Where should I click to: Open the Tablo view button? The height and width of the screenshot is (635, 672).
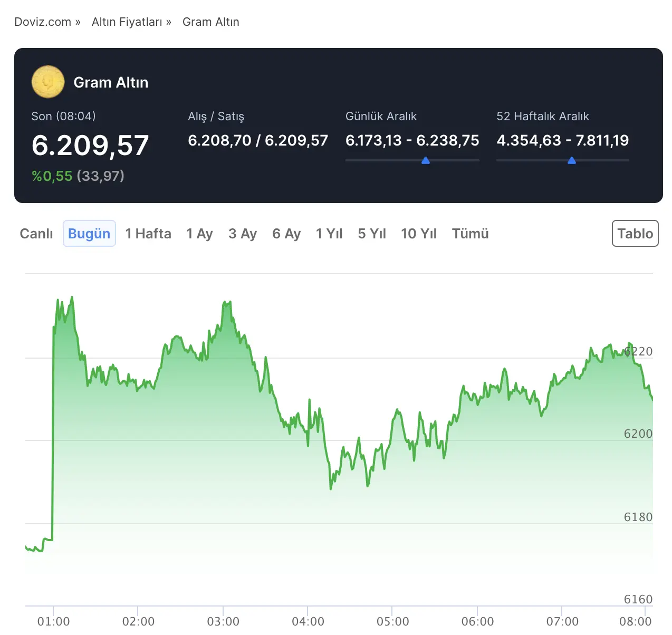[x=635, y=234]
